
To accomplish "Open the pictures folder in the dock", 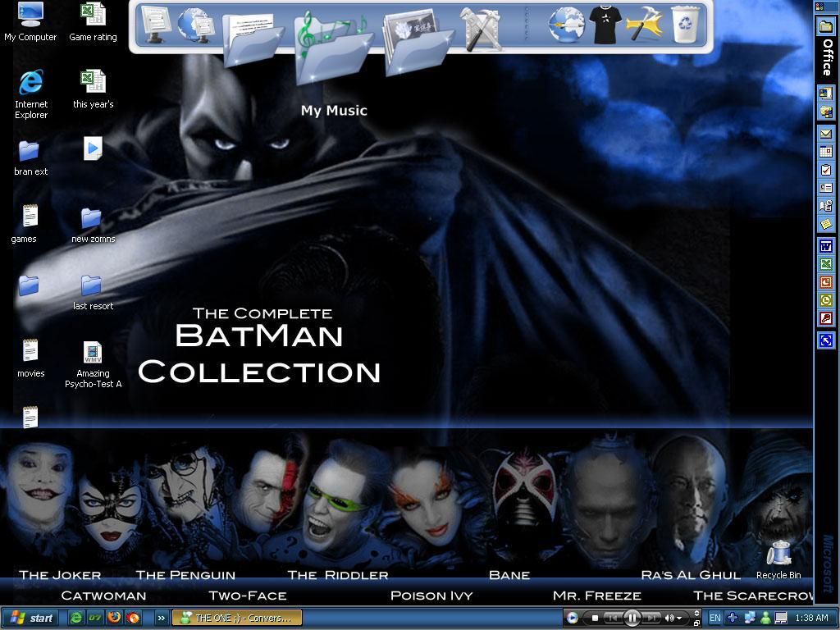I will point(418,42).
